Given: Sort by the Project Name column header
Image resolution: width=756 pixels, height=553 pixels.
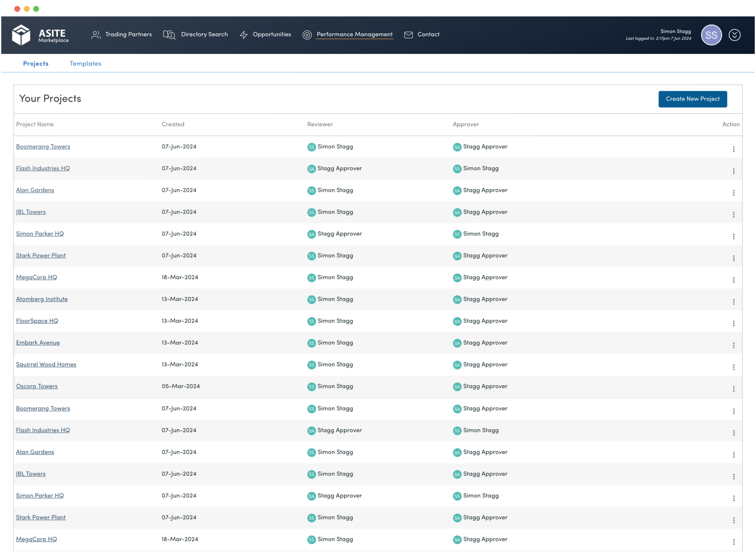Looking at the screenshot, I should 35,124.
